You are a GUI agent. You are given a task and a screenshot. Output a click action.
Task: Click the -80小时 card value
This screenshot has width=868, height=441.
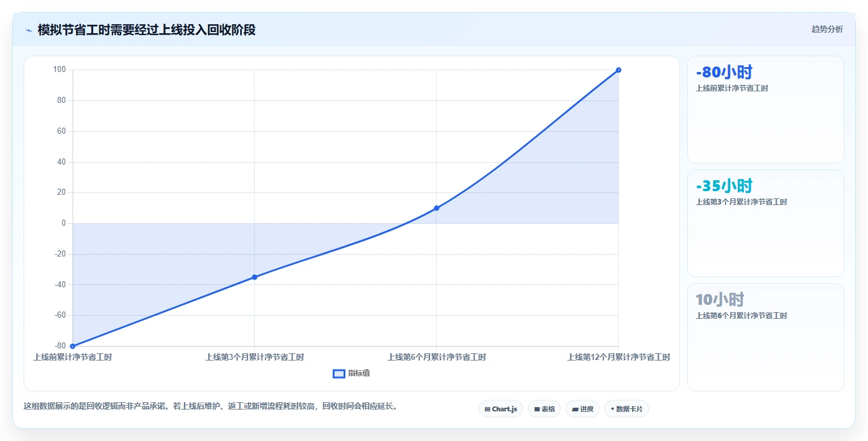[x=724, y=73]
